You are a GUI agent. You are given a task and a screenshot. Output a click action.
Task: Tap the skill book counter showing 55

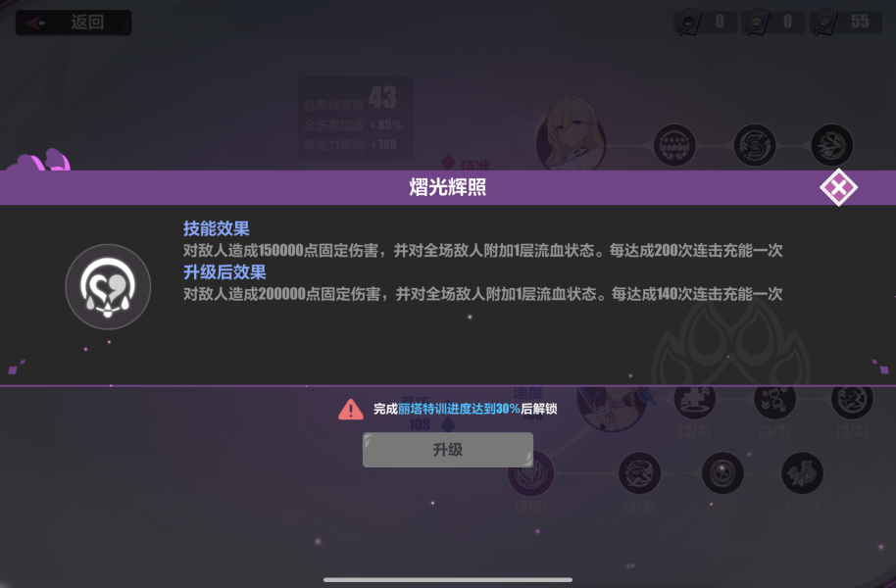[846, 23]
